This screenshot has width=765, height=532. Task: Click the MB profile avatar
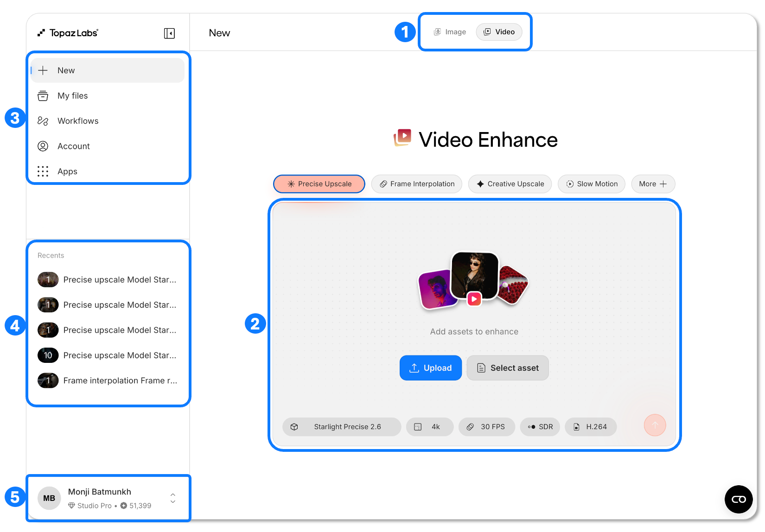(x=49, y=498)
